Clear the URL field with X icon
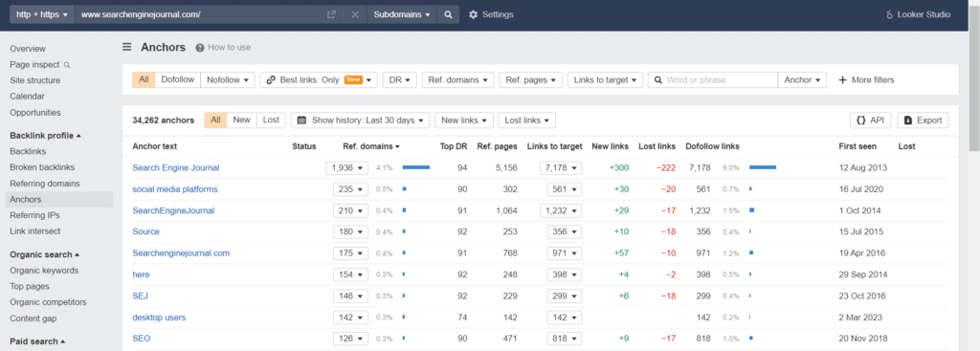This screenshot has height=351, width=980. (354, 14)
